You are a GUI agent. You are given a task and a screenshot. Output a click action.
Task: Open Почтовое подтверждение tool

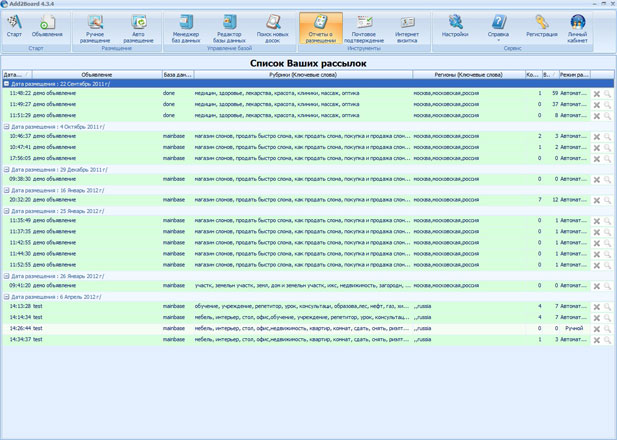tap(364, 28)
